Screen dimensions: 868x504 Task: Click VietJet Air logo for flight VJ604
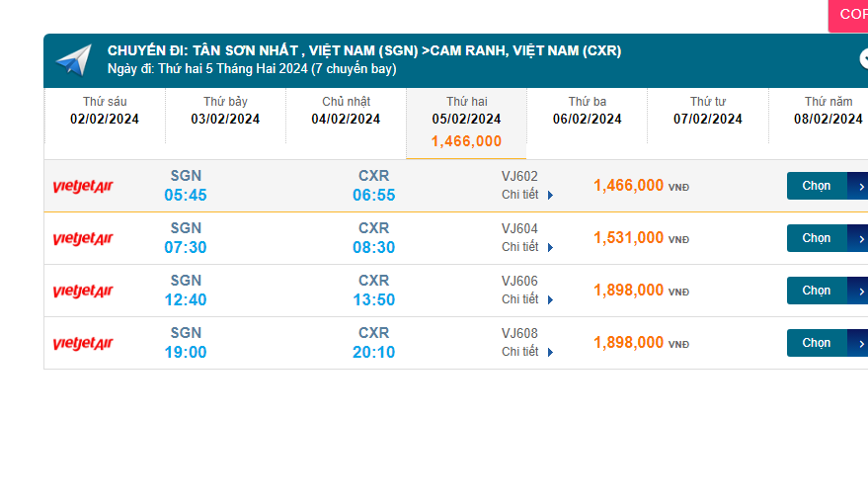(x=83, y=239)
